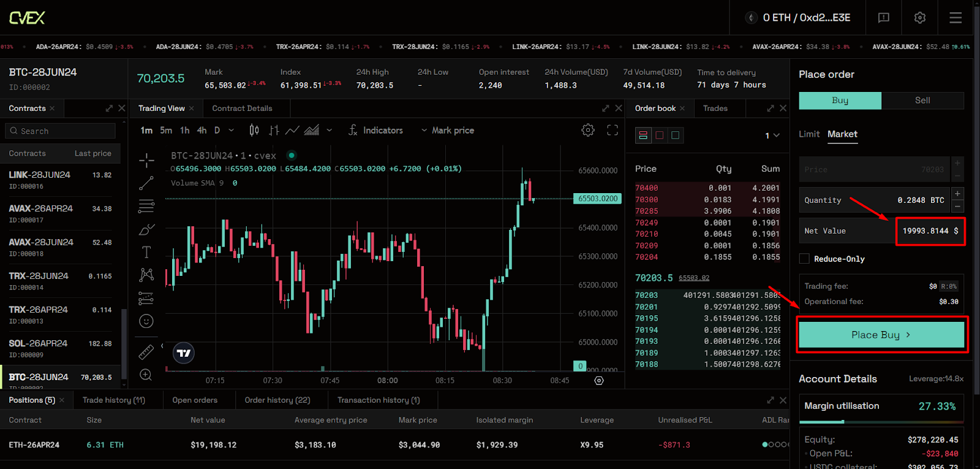This screenshot has height=469, width=980.
Task: Open chart settings gear icon
Action: coord(588,130)
